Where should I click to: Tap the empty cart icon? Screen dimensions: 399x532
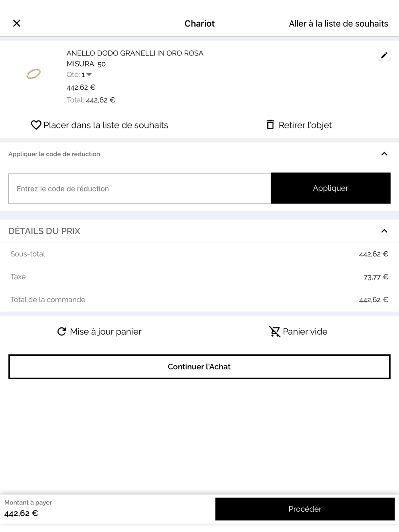tap(275, 331)
